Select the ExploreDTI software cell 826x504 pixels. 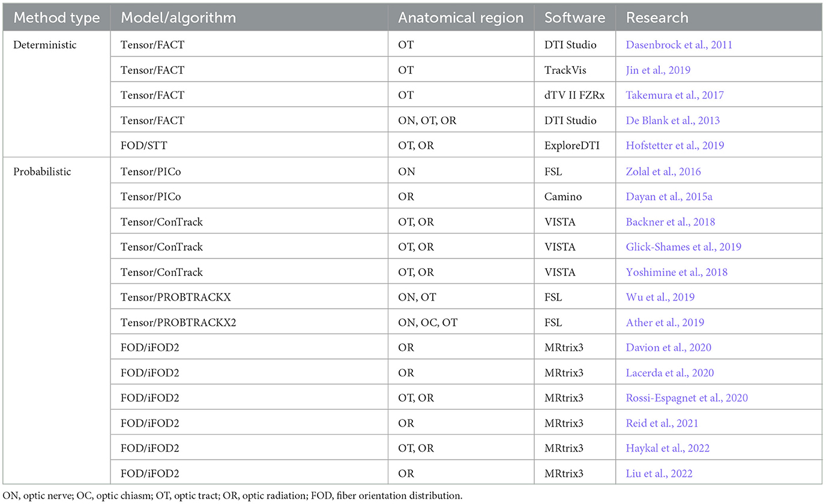point(575,145)
